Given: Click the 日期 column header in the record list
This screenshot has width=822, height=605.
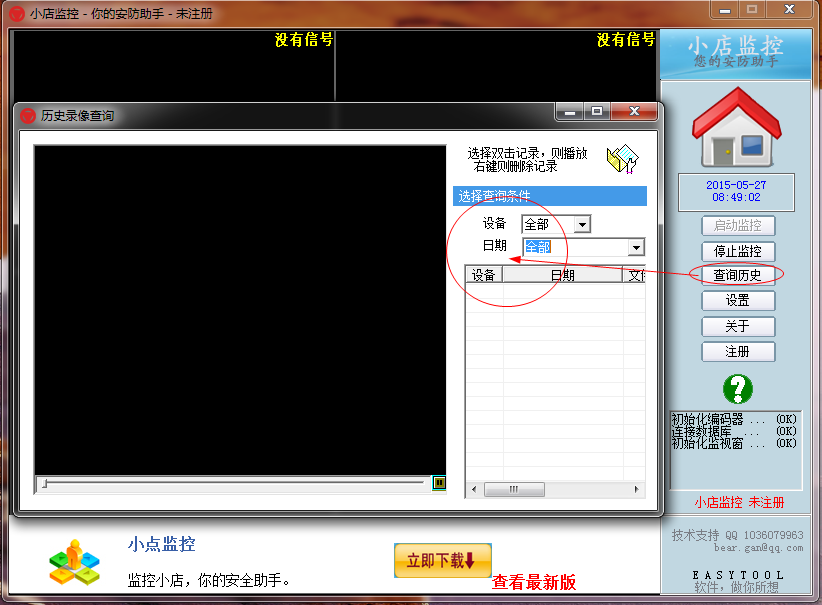Looking at the screenshot, I should tap(561, 274).
